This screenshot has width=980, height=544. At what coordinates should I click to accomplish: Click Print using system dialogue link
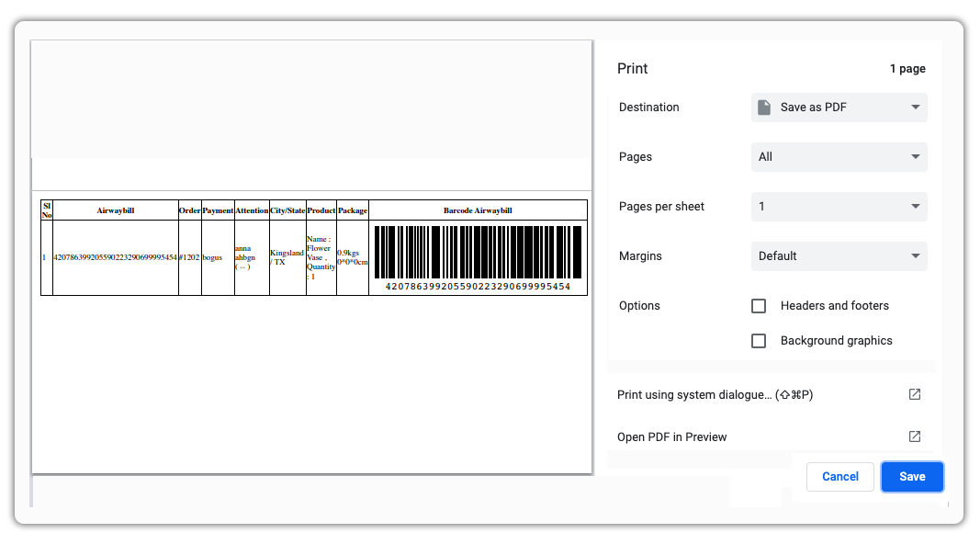715,394
